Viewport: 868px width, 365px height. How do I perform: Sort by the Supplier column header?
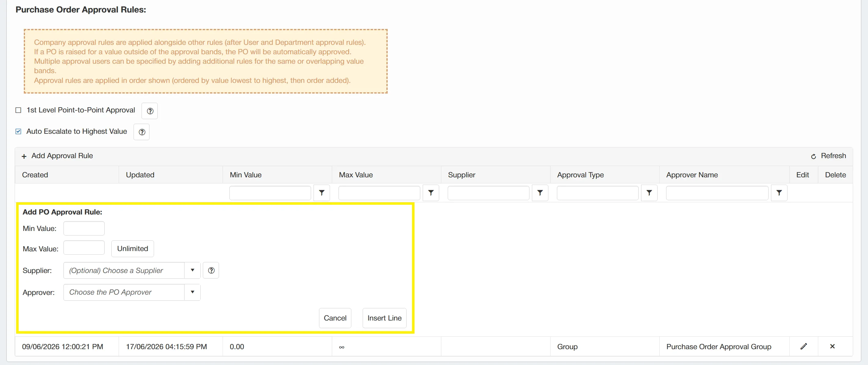coord(462,175)
